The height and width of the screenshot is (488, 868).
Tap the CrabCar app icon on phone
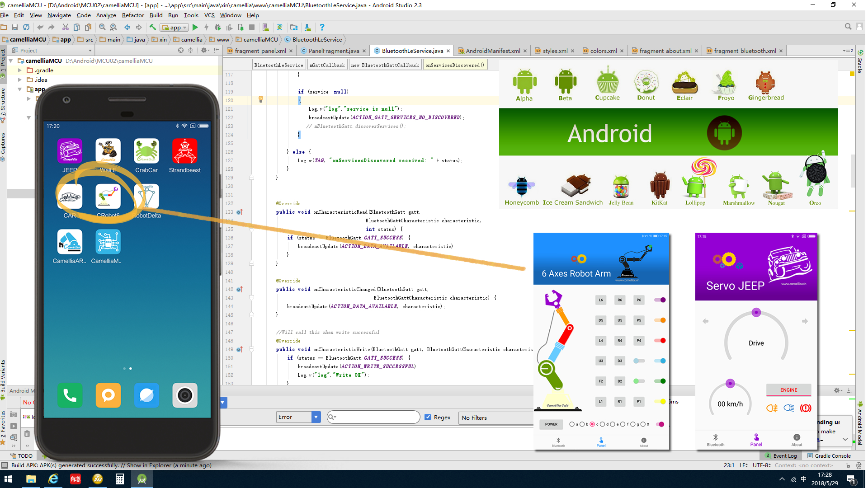tap(146, 151)
